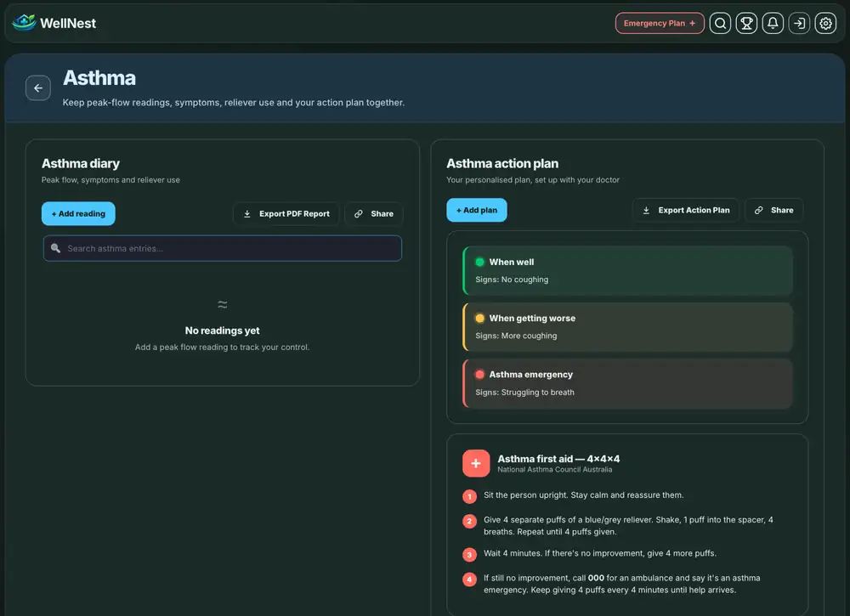Click the yellow dot beside When getting worse
The image size is (850, 616).
click(479, 318)
